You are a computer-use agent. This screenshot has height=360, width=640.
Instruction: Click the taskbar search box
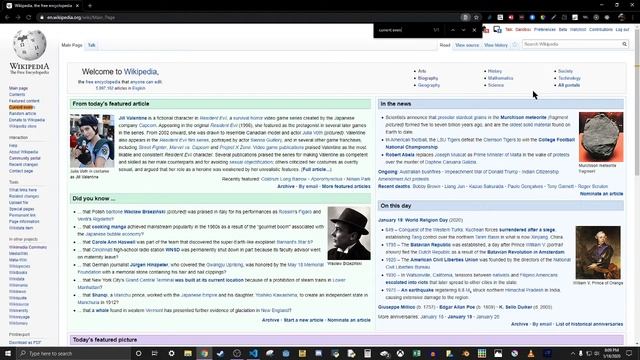tap(73, 353)
